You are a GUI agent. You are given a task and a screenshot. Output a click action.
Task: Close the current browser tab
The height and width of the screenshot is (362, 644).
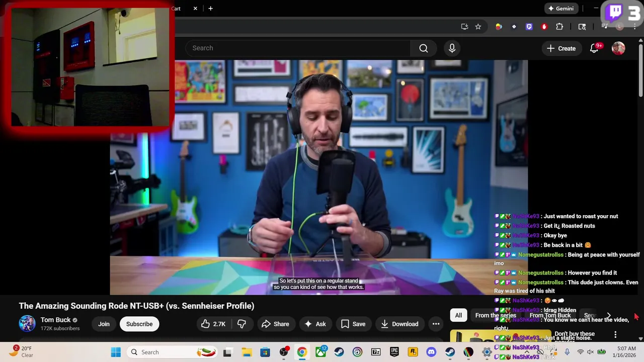pos(195,9)
